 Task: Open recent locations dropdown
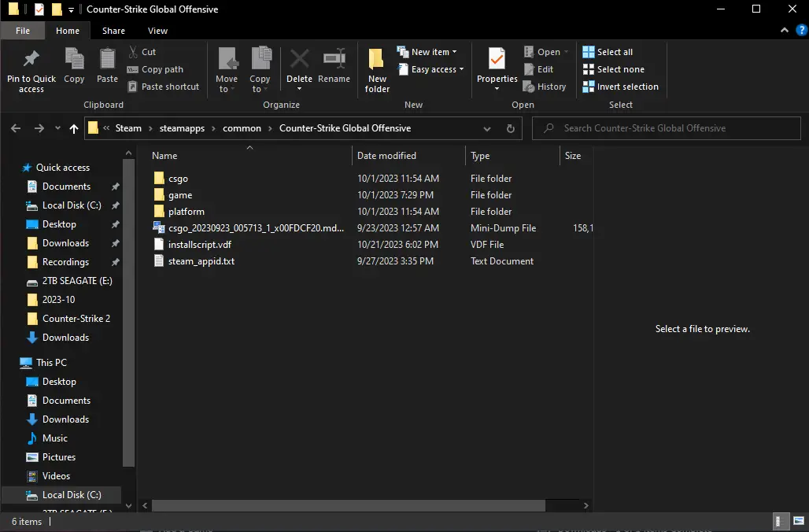pos(57,128)
